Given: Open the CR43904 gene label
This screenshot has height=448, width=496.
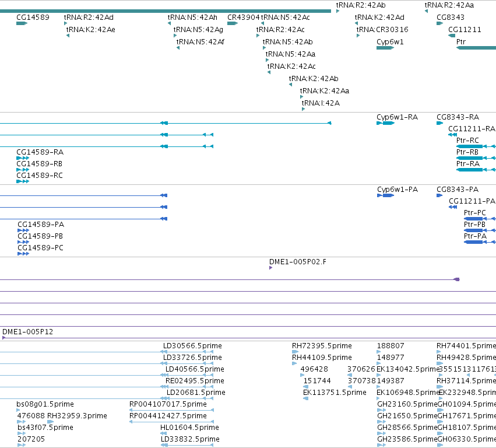Looking at the screenshot, I should click(244, 17).
